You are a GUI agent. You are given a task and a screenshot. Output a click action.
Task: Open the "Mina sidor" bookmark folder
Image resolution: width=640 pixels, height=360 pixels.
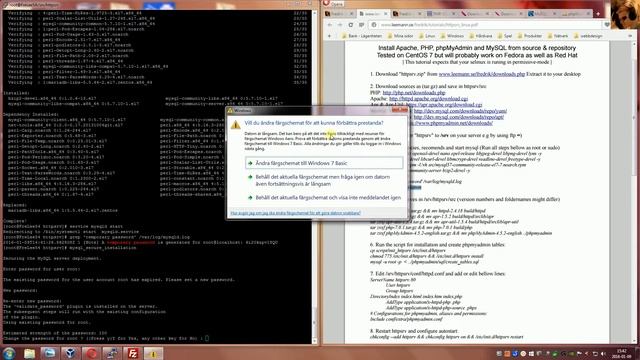coord(400,36)
